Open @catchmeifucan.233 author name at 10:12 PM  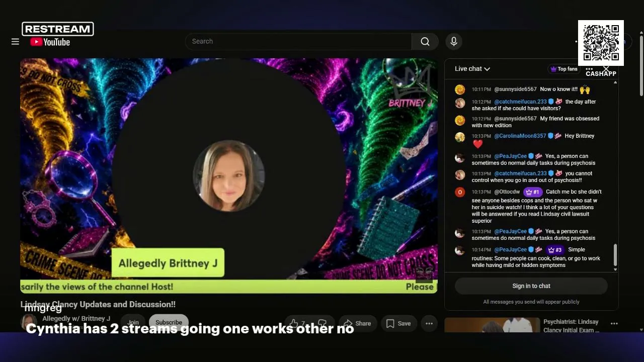click(520, 102)
